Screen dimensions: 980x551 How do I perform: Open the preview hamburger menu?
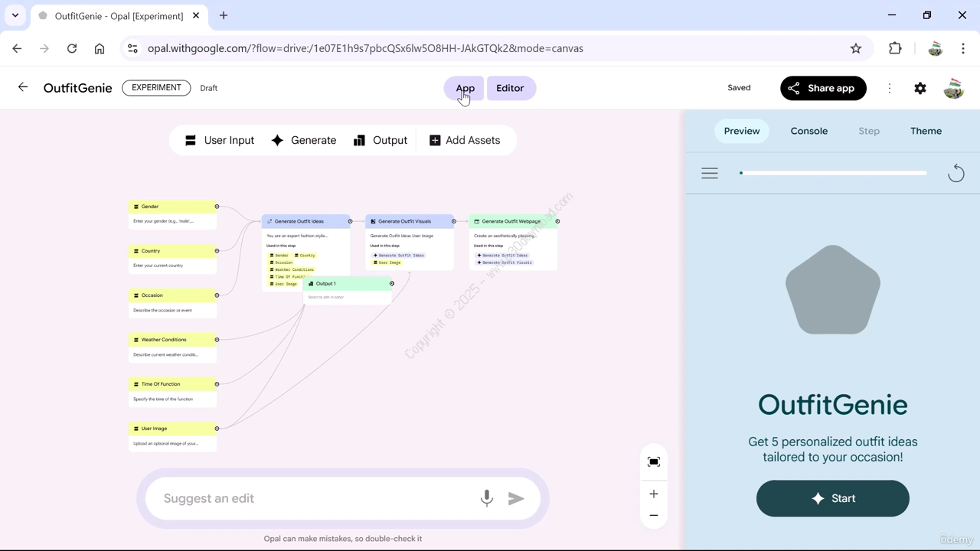point(710,173)
